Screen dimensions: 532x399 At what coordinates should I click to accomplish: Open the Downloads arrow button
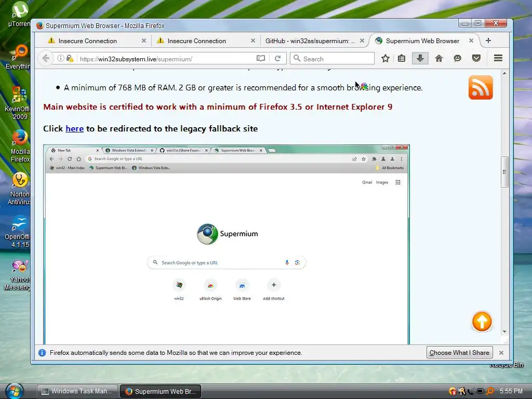click(420, 58)
